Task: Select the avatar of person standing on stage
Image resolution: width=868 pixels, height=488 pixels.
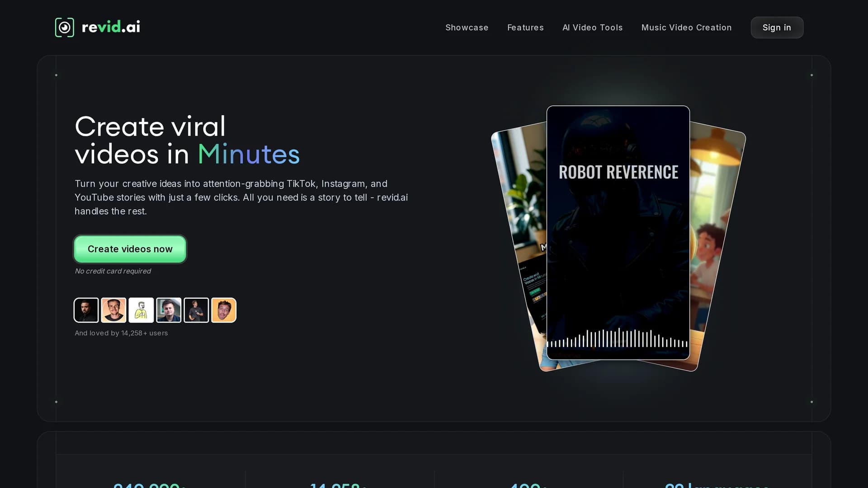Action: pyautogui.click(x=196, y=310)
